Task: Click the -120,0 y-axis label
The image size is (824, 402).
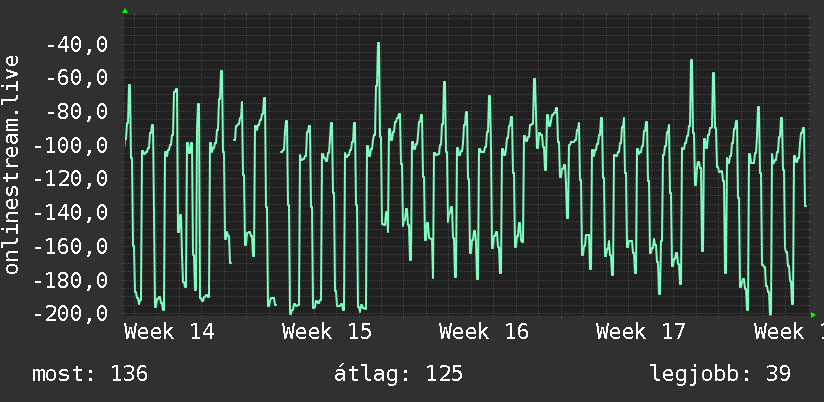Action: 71,180
